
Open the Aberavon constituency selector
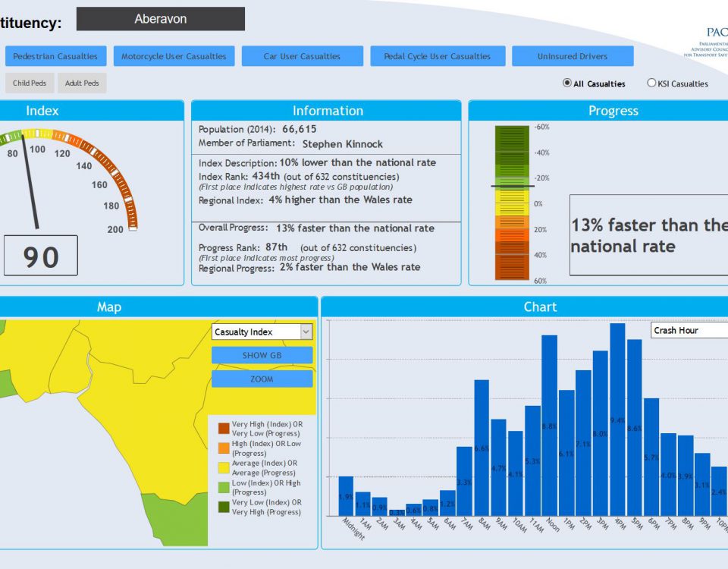click(x=160, y=19)
